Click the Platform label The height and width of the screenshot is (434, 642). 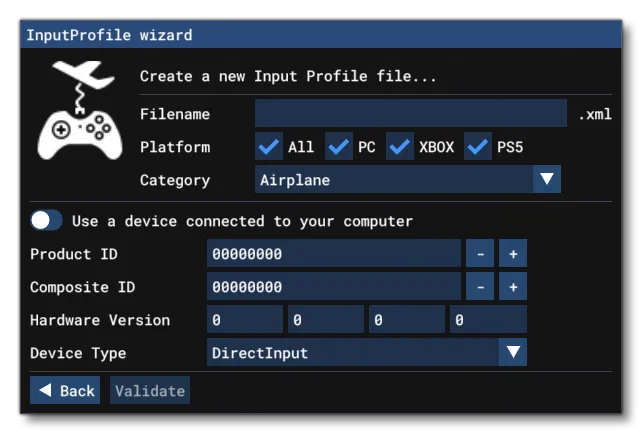click(175, 147)
